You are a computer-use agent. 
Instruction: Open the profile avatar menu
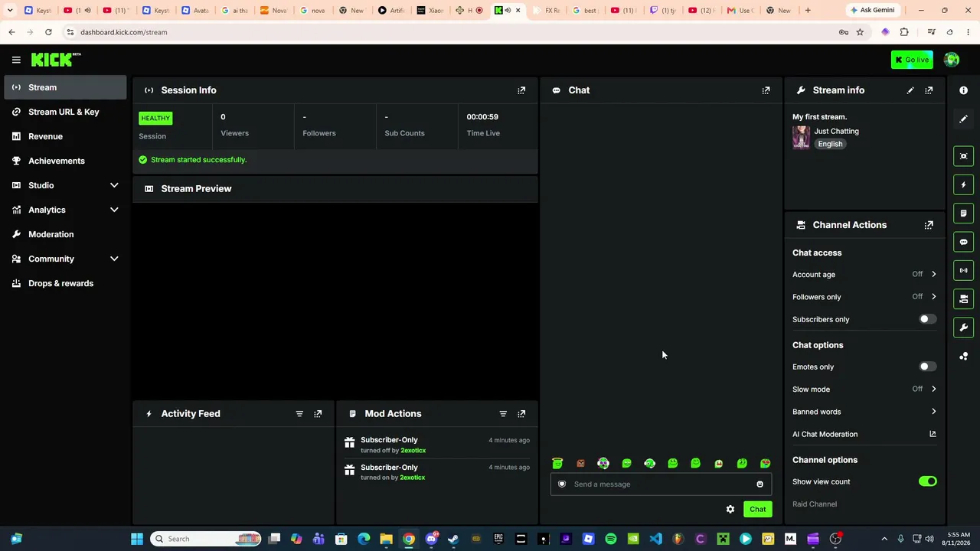tap(952, 60)
